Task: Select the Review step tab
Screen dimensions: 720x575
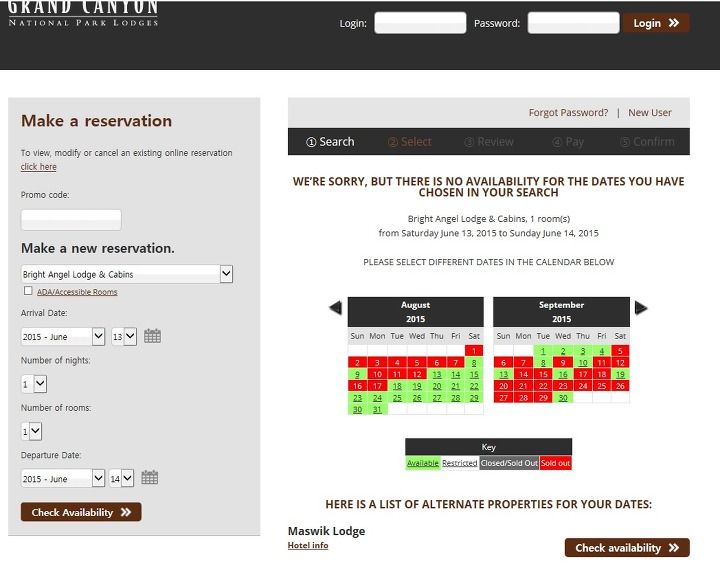Action: 489,142
